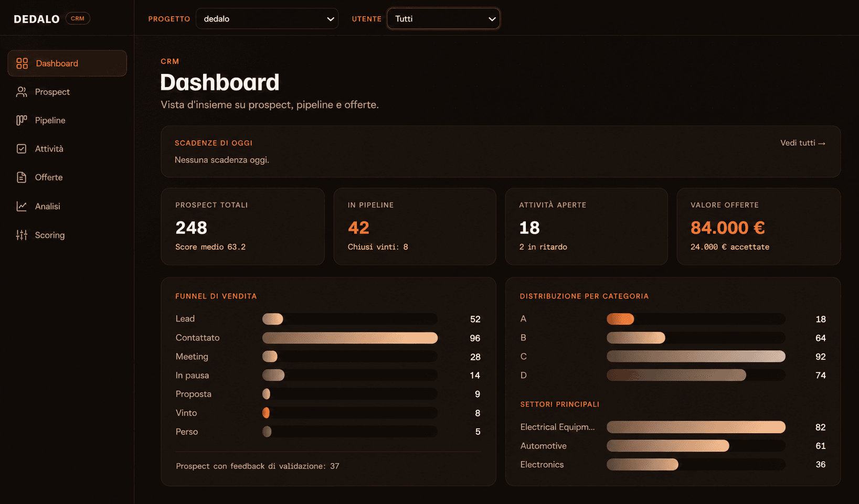
Task: Click the Prospect Totali 248 card
Action: pyautogui.click(x=242, y=227)
